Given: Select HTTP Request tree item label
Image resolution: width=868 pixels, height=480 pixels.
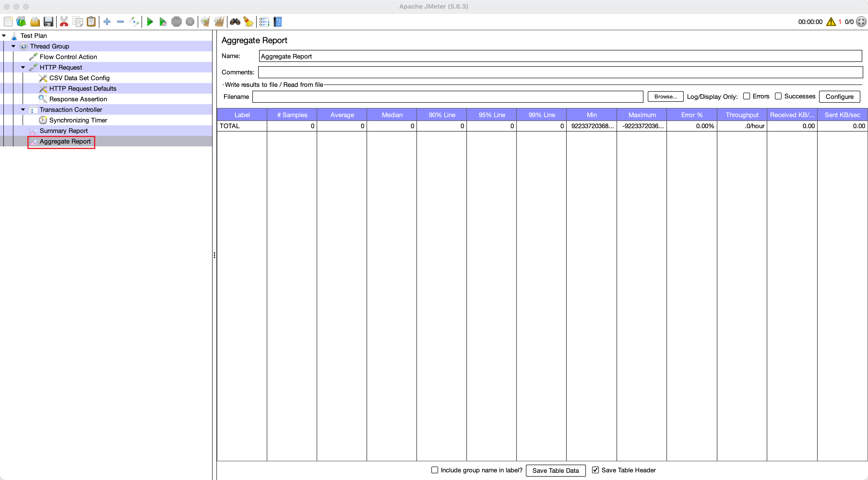Looking at the screenshot, I should coord(61,67).
